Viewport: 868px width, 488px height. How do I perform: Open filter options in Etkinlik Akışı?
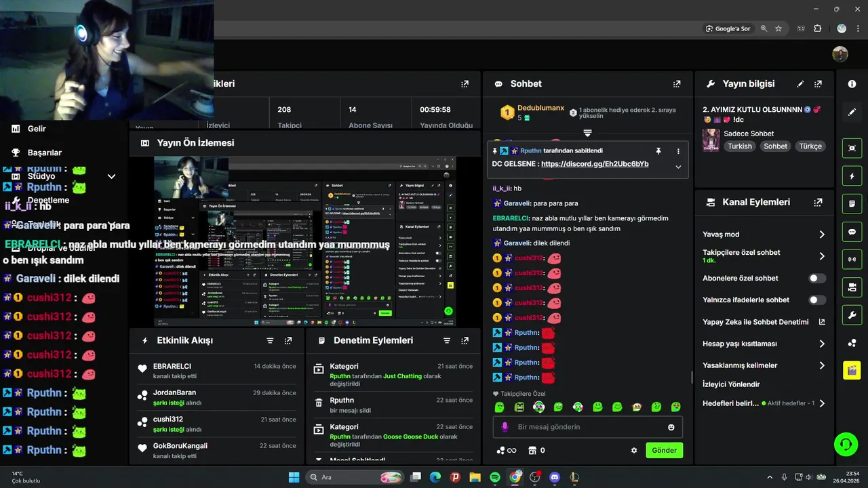pos(270,340)
